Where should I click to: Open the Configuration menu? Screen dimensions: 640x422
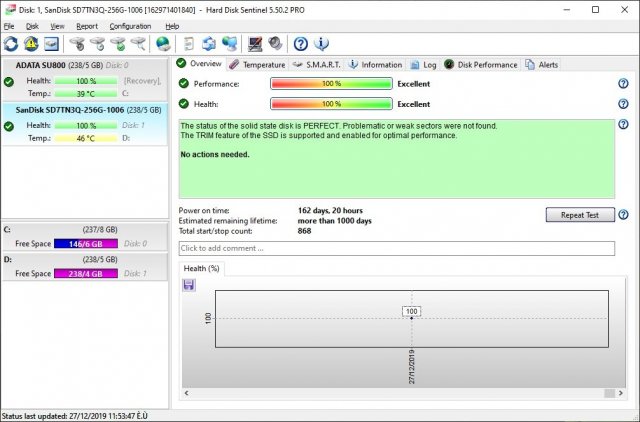click(130, 25)
